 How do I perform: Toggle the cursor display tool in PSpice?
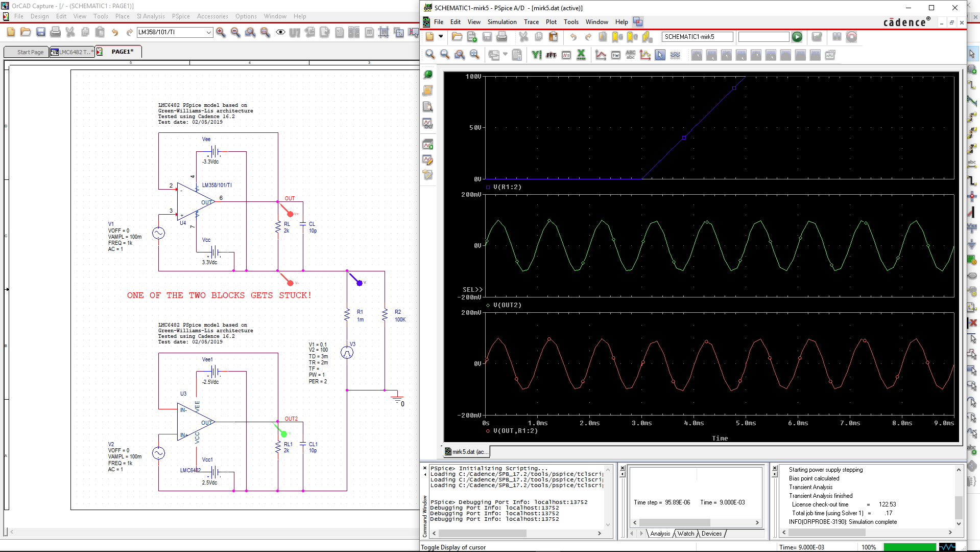(x=660, y=55)
